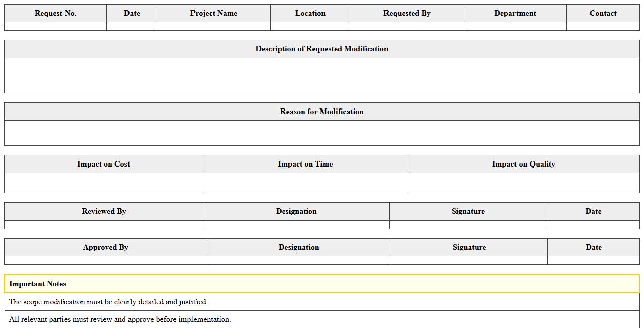This screenshot has width=644, height=328.
Task: Select the Approved By name field
Action: pos(105,260)
